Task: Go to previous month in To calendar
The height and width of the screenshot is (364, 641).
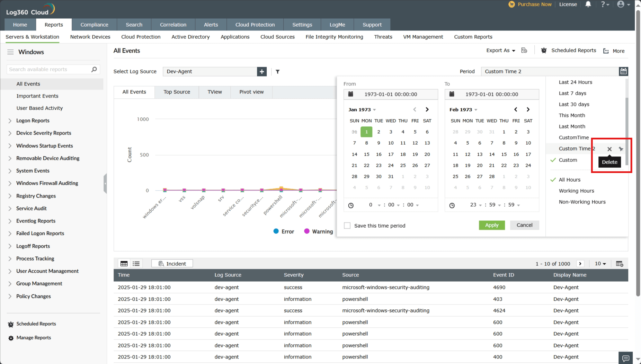Action: [516, 109]
